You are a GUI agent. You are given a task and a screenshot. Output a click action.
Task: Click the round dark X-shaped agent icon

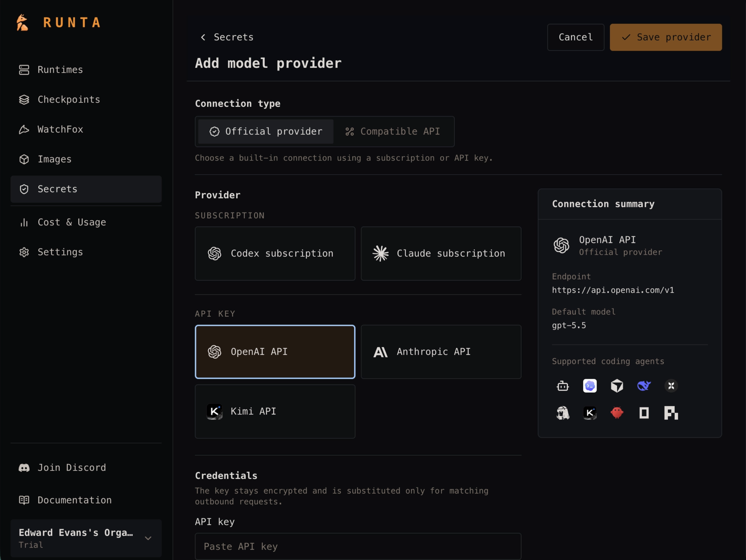click(x=671, y=386)
